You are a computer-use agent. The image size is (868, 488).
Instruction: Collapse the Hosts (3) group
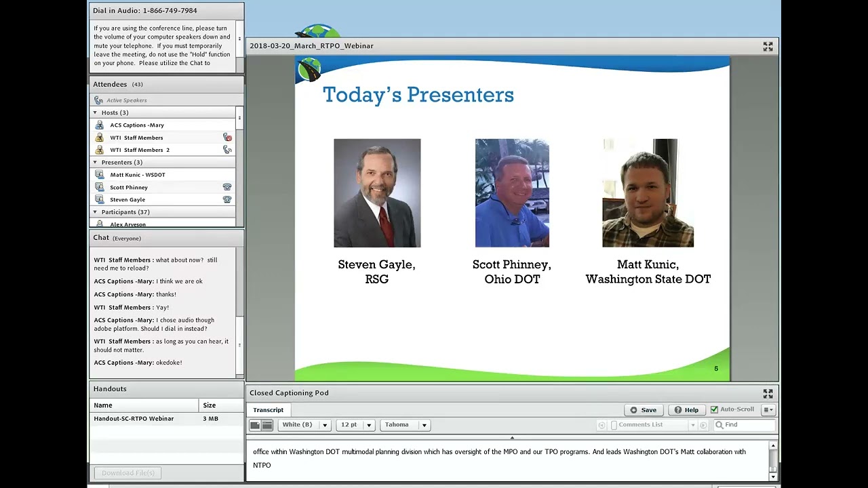point(95,113)
